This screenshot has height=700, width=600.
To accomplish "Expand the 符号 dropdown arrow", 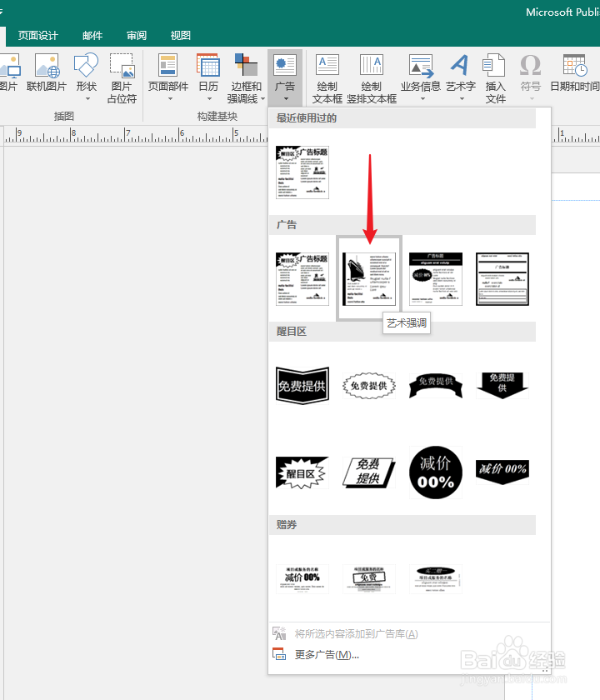I will pos(532,98).
